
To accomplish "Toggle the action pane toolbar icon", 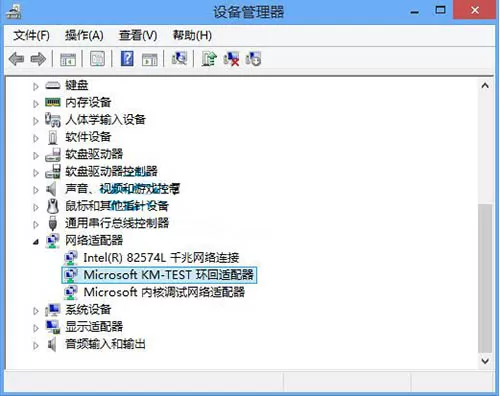I will click(150, 59).
